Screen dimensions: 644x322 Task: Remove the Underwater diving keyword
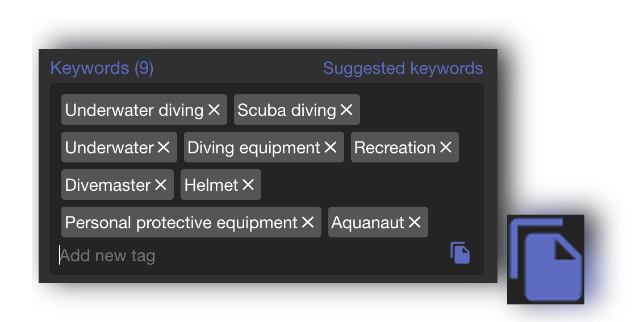point(214,110)
